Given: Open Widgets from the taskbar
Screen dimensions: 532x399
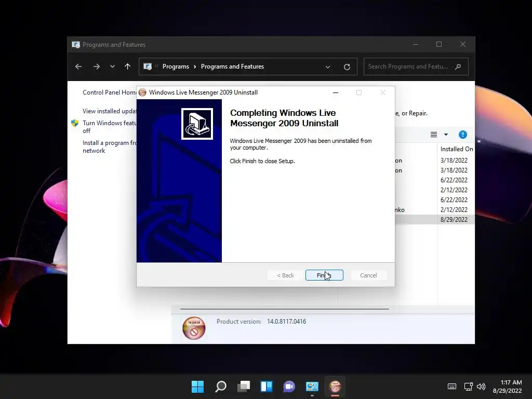Looking at the screenshot, I should tap(267, 386).
